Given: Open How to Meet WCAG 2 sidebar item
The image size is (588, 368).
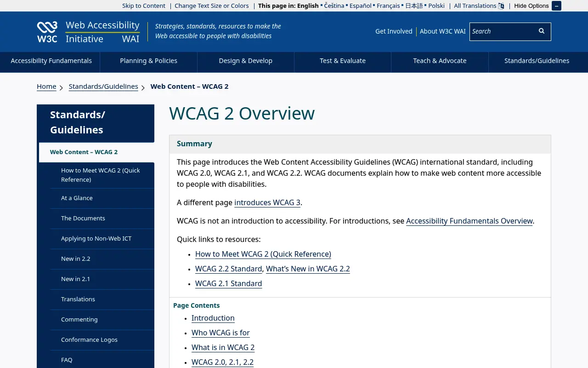Looking at the screenshot, I should click(x=102, y=175).
